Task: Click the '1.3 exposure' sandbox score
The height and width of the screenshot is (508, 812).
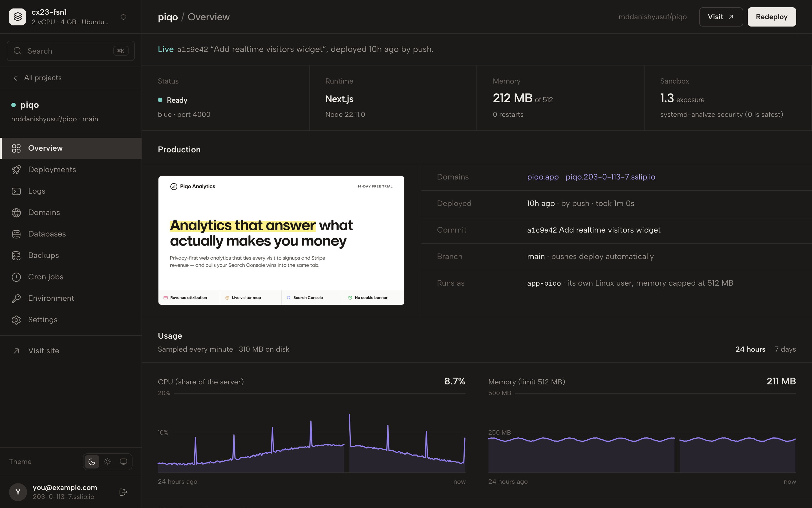Action: 682,98
